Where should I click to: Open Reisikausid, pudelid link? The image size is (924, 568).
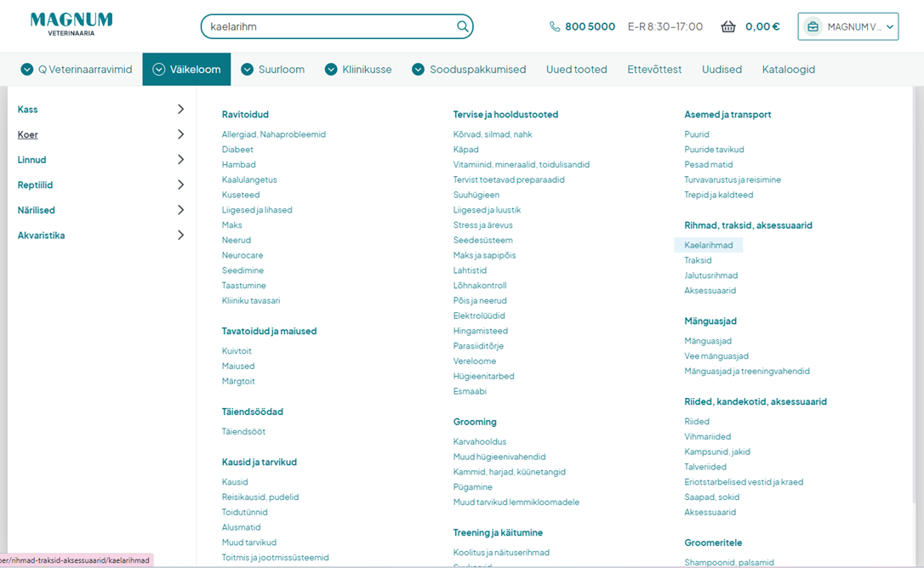pyautogui.click(x=260, y=497)
